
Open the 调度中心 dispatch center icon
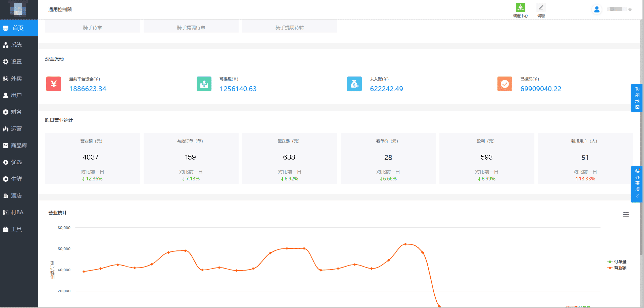pos(520,8)
